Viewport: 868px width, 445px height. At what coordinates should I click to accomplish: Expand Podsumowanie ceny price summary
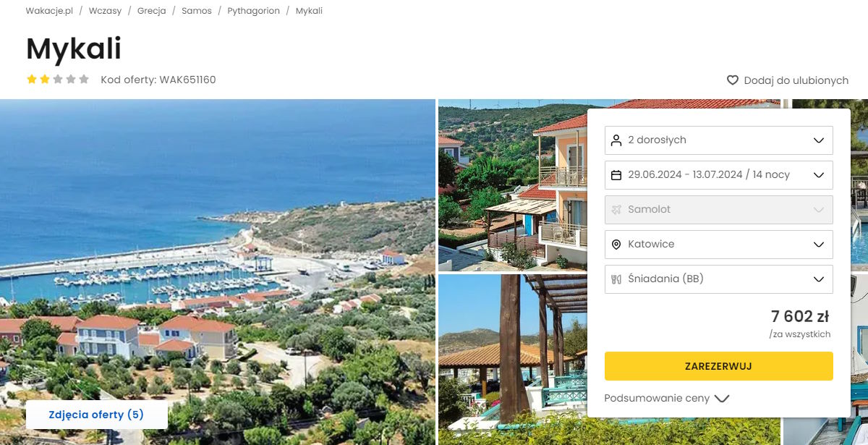tap(666, 398)
